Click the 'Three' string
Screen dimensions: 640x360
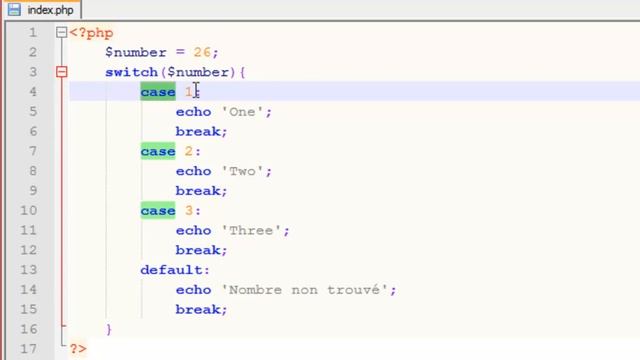click(251, 231)
